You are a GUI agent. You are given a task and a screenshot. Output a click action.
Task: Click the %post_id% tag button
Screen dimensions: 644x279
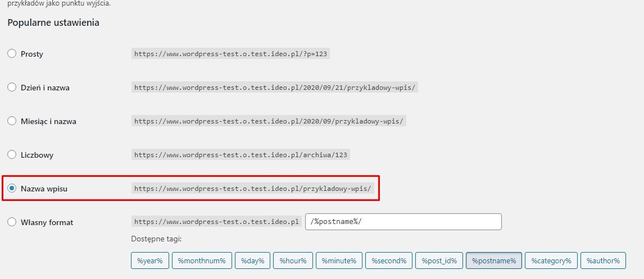(x=437, y=260)
